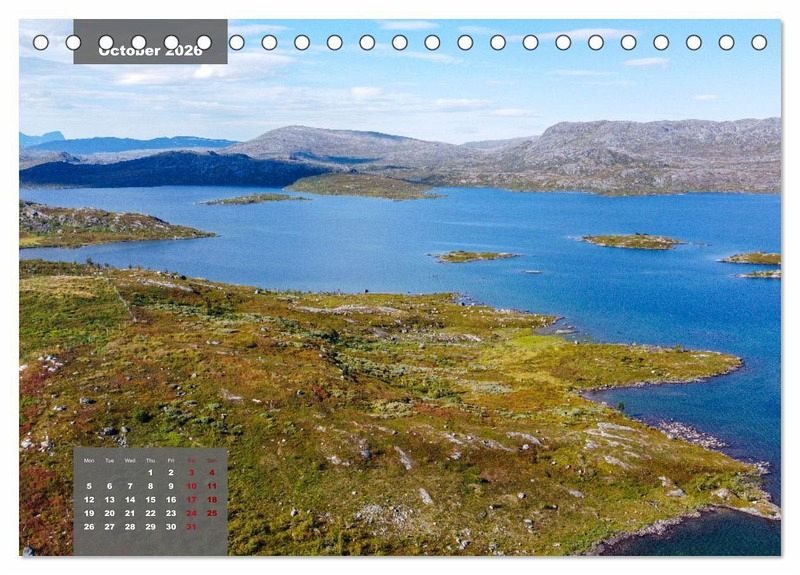
Task: Select October 1 in the calendar grid
Action: [150, 473]
